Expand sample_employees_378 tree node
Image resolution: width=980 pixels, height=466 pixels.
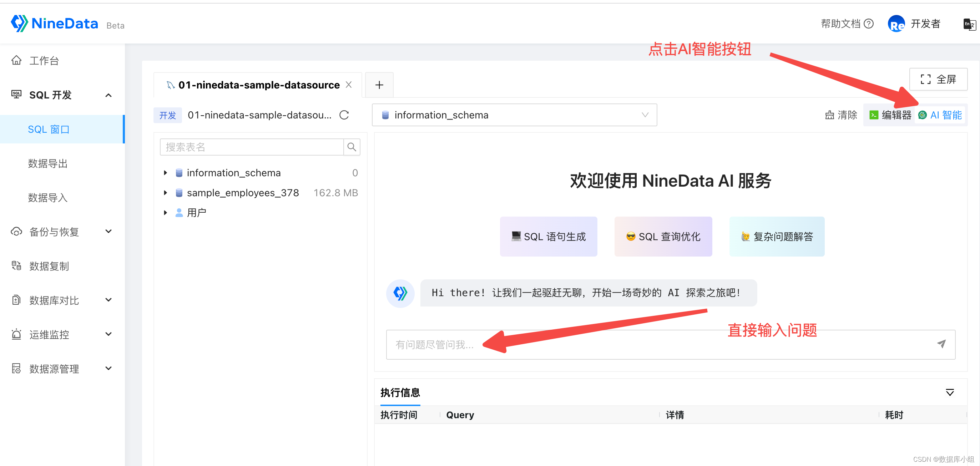[166, 193]
